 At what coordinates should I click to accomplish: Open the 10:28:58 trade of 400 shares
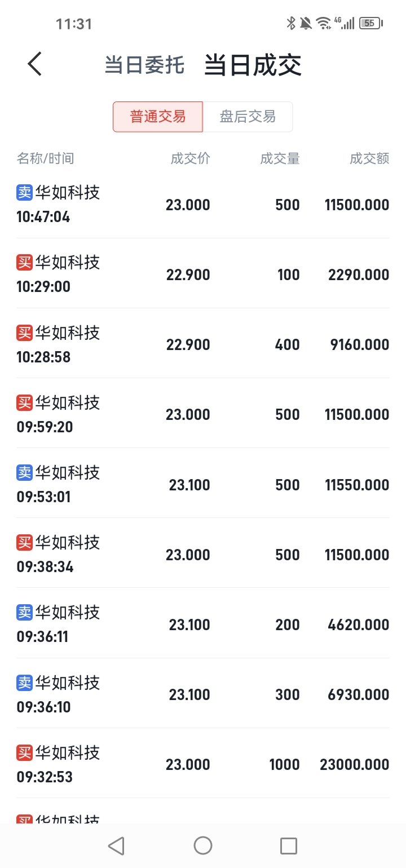pos(203,343)
